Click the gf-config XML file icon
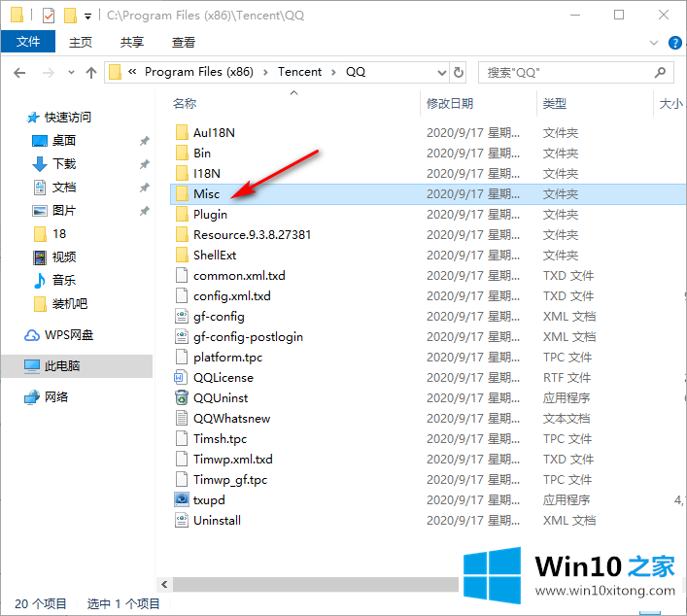The width and height of the screenshot is (687, 616). coord(182,316)
